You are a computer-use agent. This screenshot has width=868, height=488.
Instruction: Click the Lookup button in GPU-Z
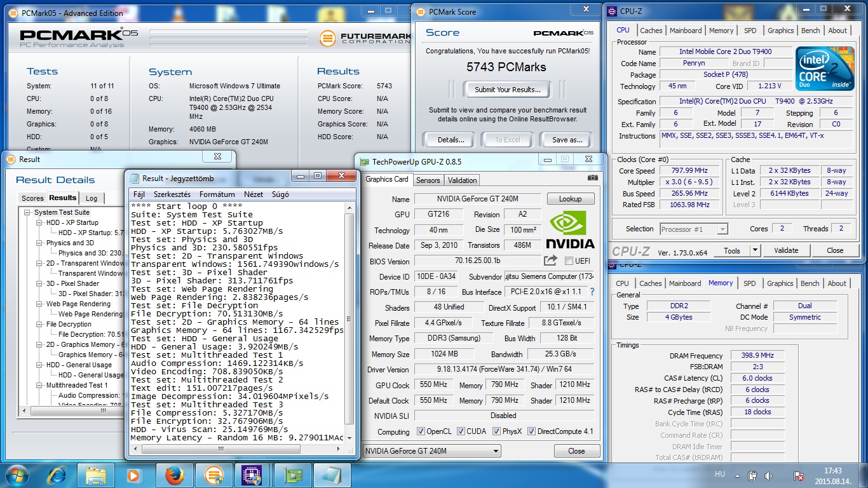coord(570,199)
